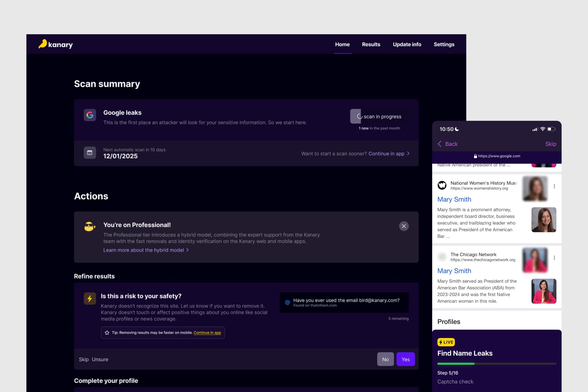Image resolution: width=588 pixels, height=392 pixels.
Task: Click the lock icon in the google.com address bar
Action: (x=476, y=156)
